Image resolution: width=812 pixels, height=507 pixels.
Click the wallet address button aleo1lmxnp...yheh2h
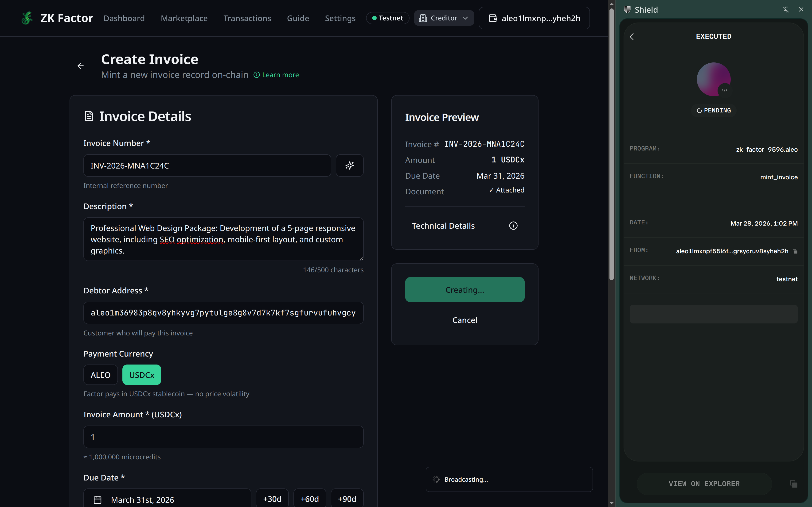click(534, 18)
